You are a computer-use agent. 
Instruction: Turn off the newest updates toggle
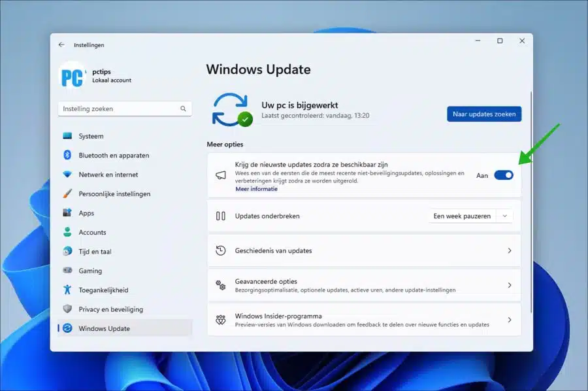(x=504, y=175)
